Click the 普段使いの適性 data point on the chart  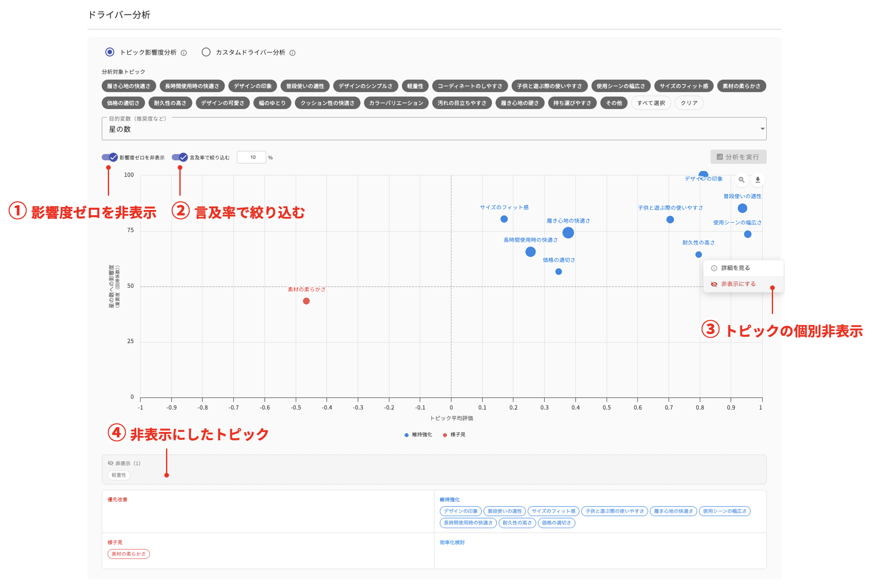click(742, 208)
